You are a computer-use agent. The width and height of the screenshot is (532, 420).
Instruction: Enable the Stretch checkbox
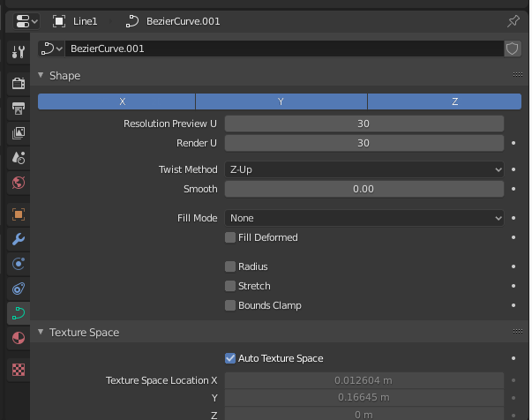230,286
